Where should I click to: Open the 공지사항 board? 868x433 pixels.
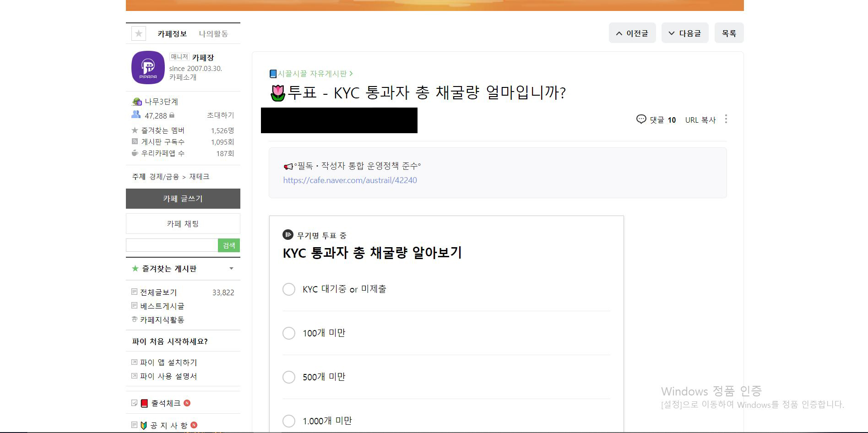tap(169, 426)
